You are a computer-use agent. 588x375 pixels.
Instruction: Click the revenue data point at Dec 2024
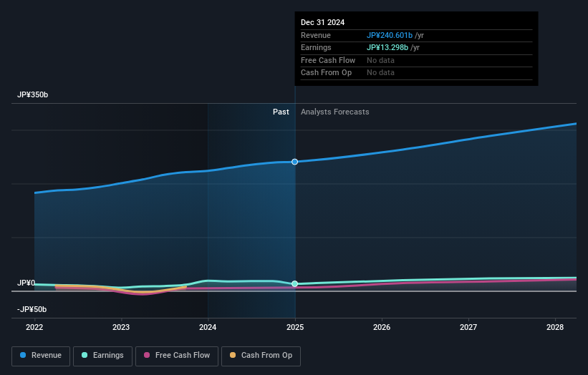coord(295,162)
